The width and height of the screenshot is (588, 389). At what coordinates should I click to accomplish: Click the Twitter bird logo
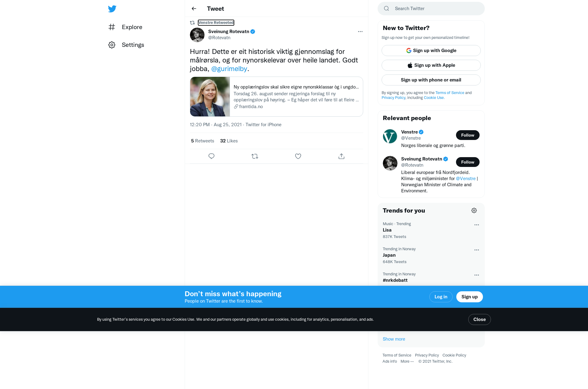[112, 9]
